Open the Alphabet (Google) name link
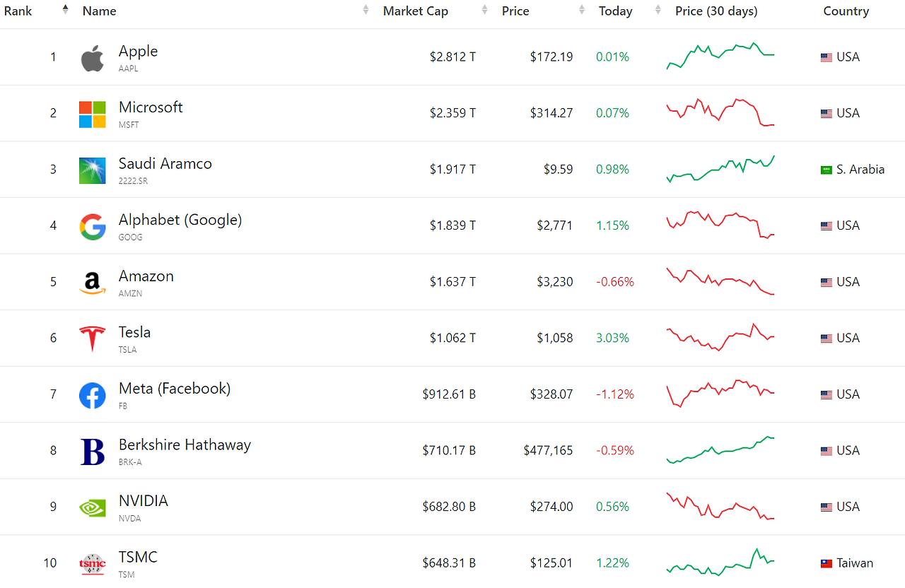The height and width of the screenshot is (588, 905). click(180, 220)
